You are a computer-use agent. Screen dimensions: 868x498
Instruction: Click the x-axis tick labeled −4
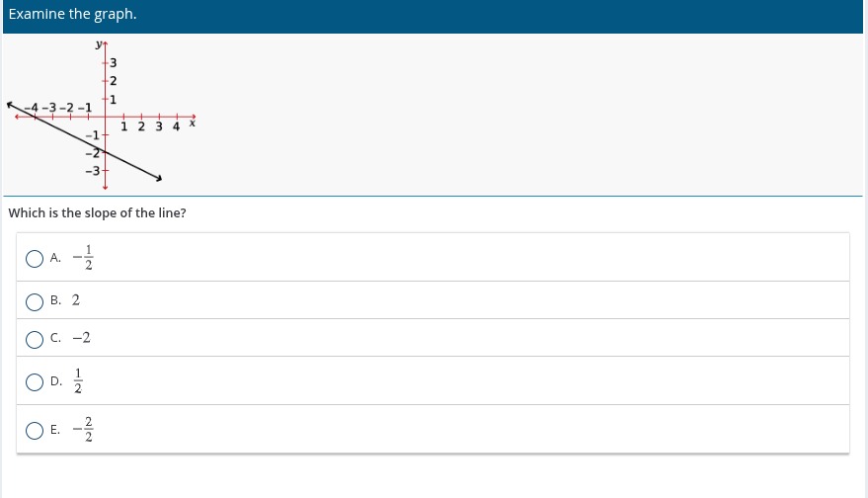tap(32, 107)
